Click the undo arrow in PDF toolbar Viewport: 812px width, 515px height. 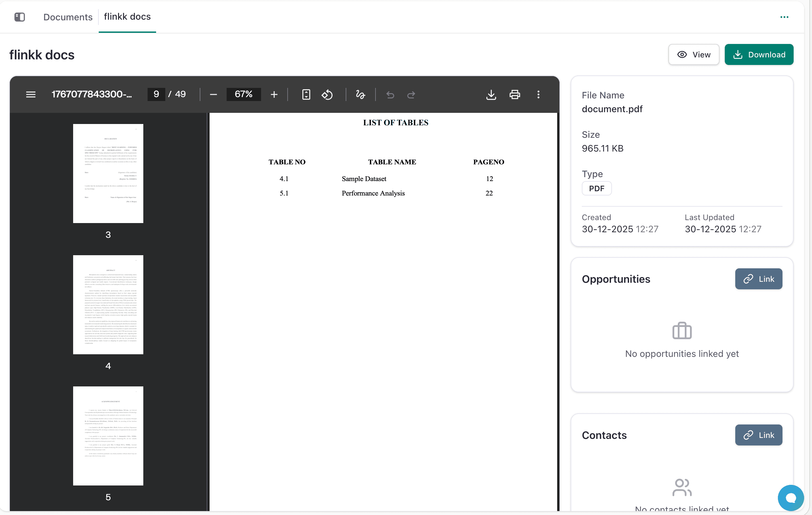point(390,95)
